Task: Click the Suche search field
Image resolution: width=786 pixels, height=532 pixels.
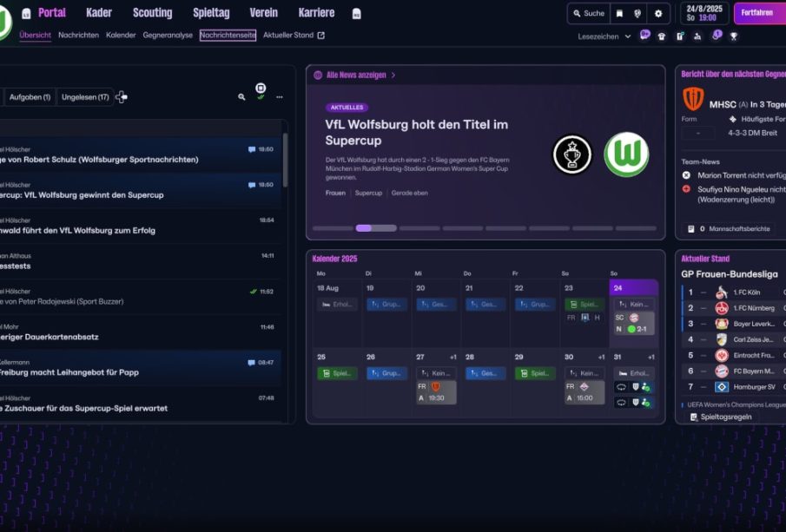Action: (589, 14)
